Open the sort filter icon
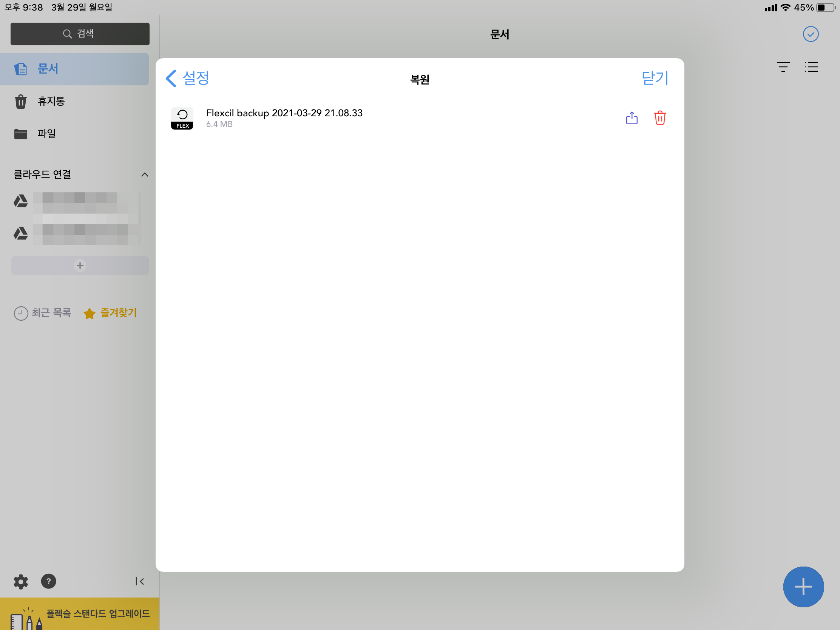 783,67
